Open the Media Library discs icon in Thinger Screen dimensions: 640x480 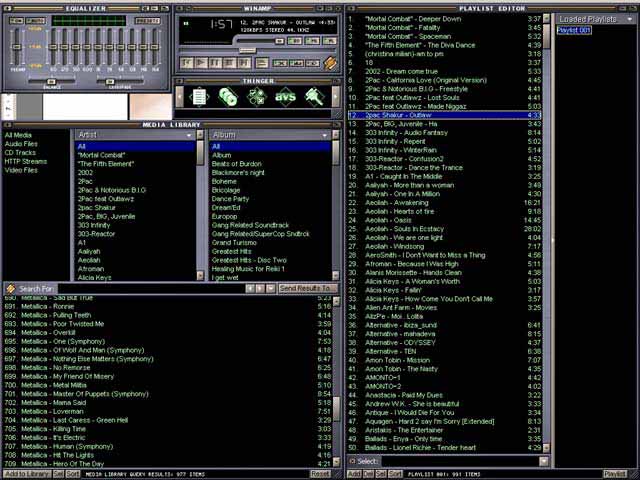228,97
